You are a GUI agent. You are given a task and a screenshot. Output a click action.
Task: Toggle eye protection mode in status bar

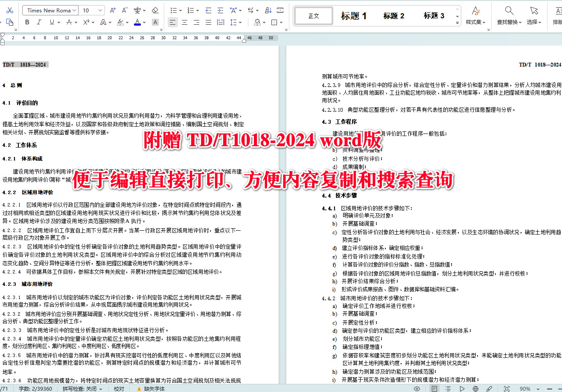coord(417,389)
